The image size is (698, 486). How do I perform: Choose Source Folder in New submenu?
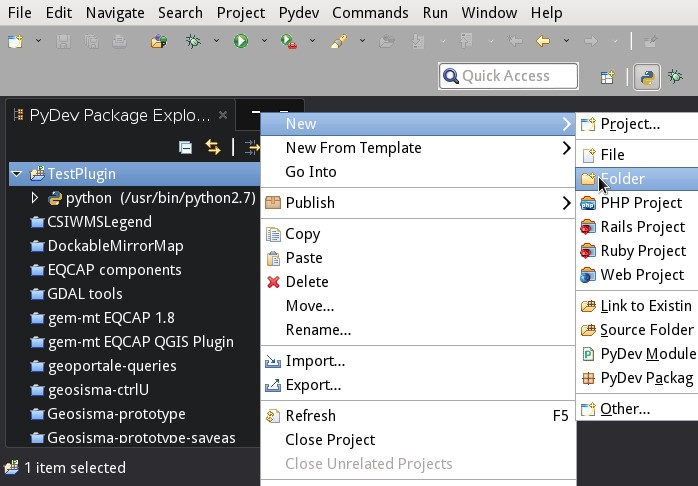(637, 330)
